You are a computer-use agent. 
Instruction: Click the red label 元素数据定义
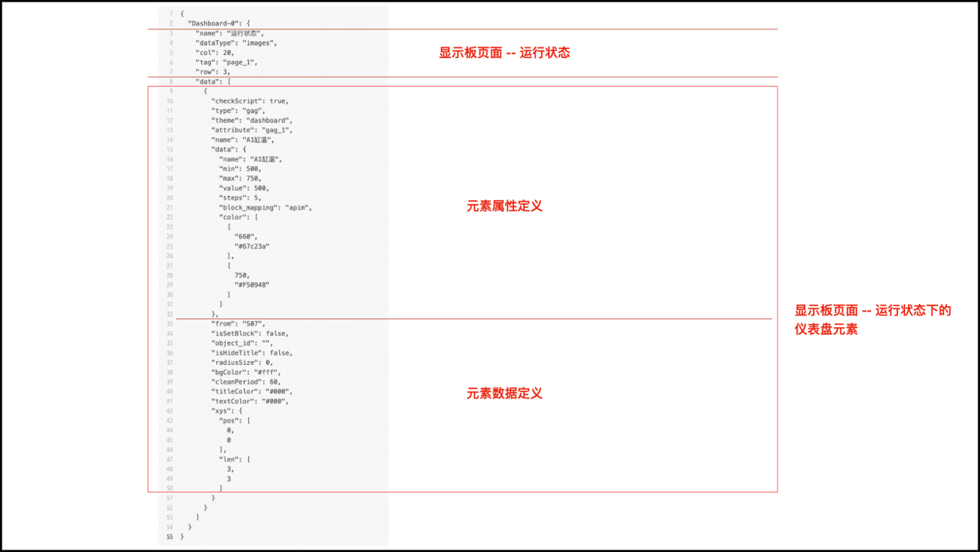504,394
